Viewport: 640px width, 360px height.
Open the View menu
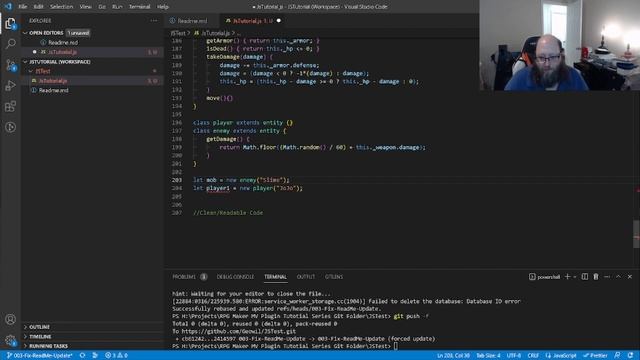(x=85, y=7)
